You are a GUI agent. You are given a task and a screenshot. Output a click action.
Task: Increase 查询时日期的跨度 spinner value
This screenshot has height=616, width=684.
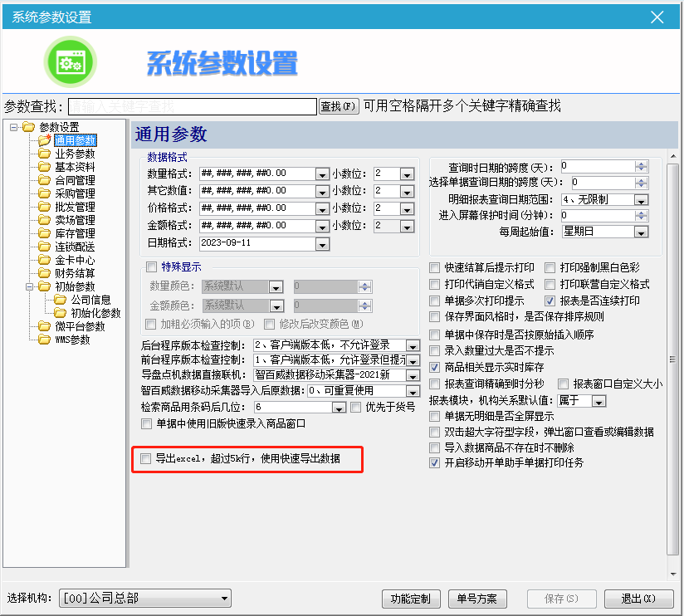[x=640, y=164]
